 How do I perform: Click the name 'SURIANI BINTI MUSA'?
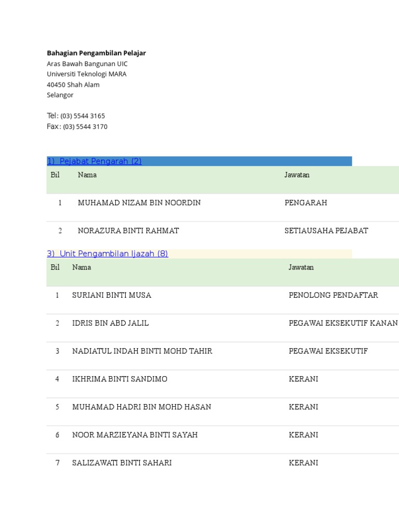(112, 295)
